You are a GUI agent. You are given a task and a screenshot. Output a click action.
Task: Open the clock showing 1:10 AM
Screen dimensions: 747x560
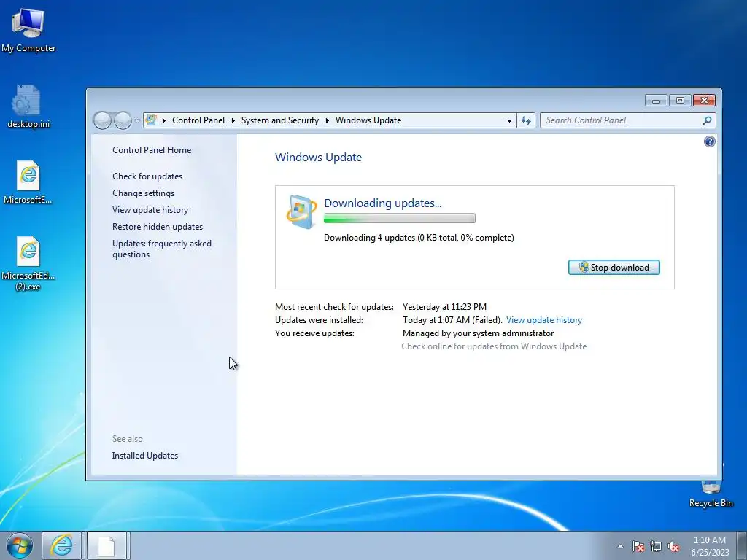click(x=710, y=546)
